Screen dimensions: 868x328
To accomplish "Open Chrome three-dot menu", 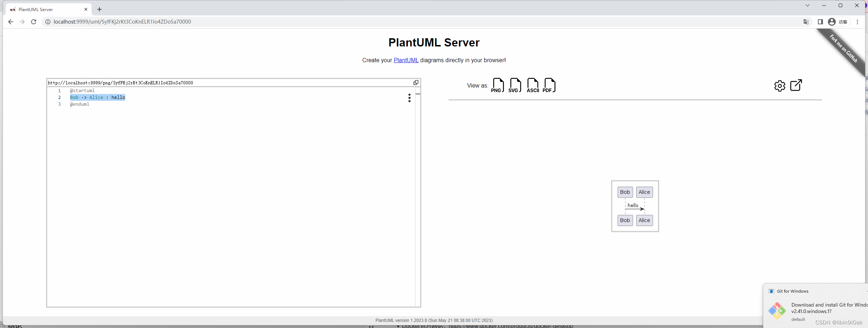I will point(857,22).
